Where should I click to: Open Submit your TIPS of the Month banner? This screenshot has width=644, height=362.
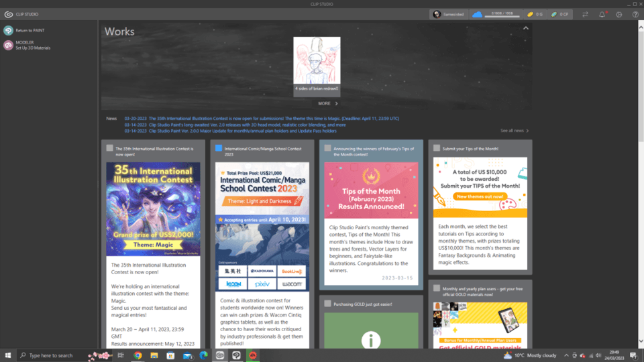click(x=480, y=187)
